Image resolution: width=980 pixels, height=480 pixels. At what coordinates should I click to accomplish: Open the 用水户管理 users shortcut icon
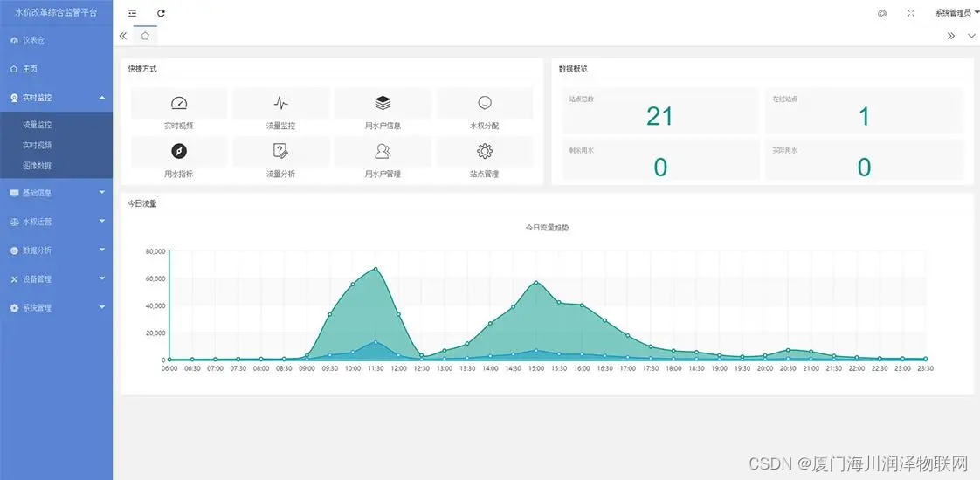tap(383, 151)
